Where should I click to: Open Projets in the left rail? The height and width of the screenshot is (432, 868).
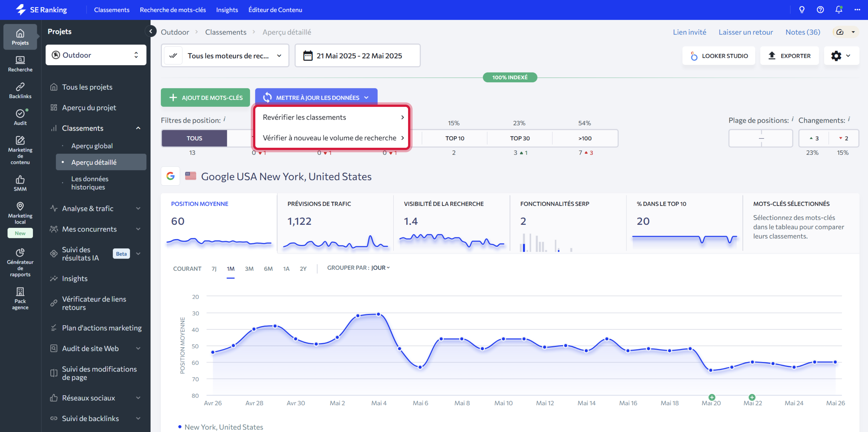click(x=20, y=37)
